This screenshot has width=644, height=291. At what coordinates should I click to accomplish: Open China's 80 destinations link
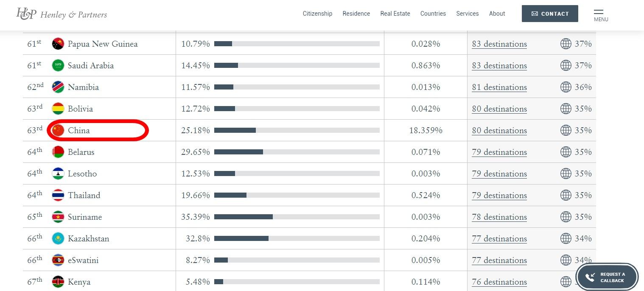(499, 131)
